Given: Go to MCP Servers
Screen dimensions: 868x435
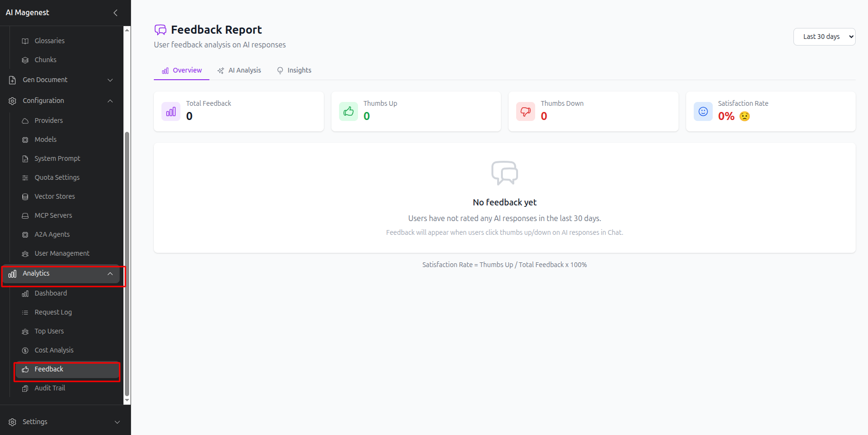Looking at the screenshot, I should tap(67, 215).
